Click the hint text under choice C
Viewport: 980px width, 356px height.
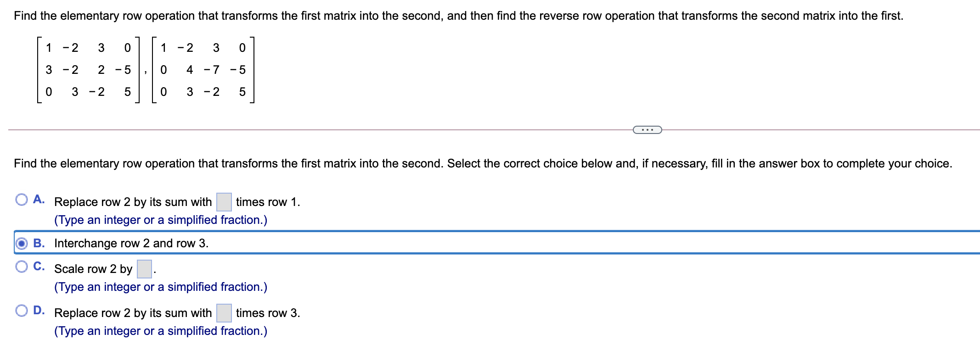[161, 287]
